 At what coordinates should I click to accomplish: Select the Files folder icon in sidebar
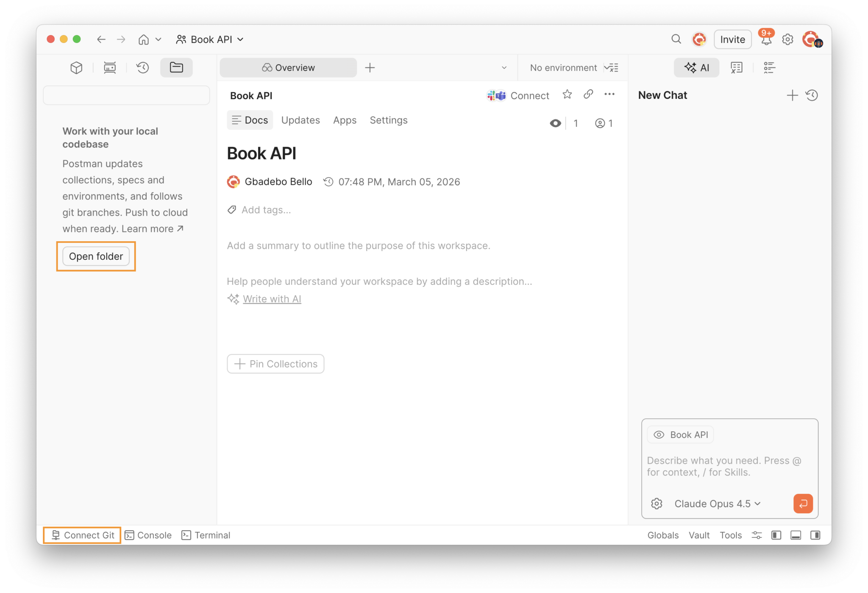coord(176,67)
